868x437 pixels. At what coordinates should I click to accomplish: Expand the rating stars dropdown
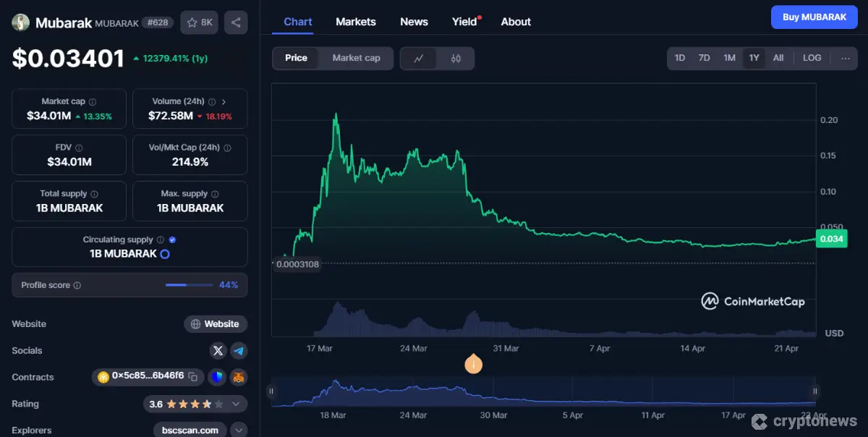tap(236, 404)
